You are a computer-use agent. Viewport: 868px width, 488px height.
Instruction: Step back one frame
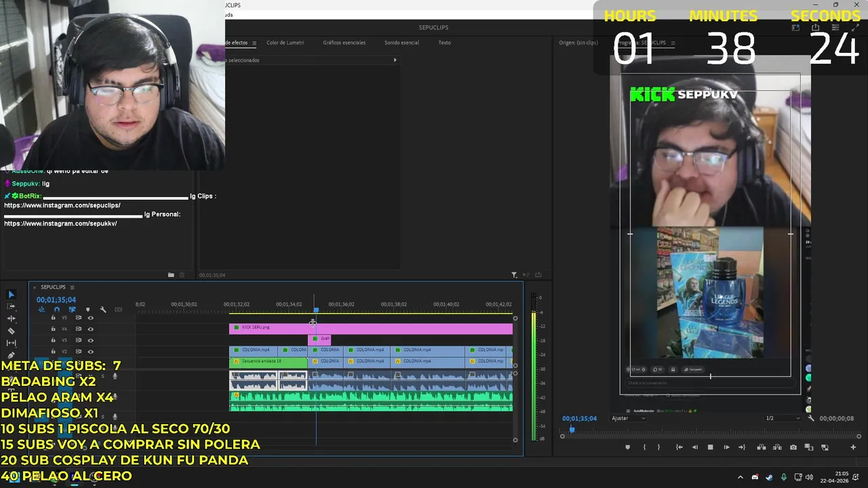[x=694, y=447]
